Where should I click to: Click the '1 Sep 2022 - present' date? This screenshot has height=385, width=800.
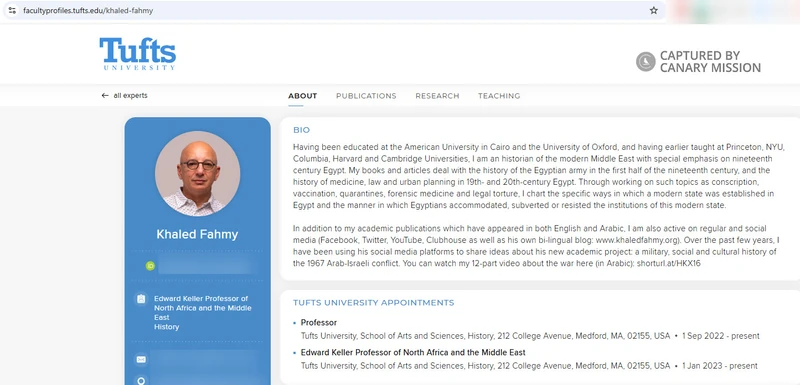pos(720,336)
